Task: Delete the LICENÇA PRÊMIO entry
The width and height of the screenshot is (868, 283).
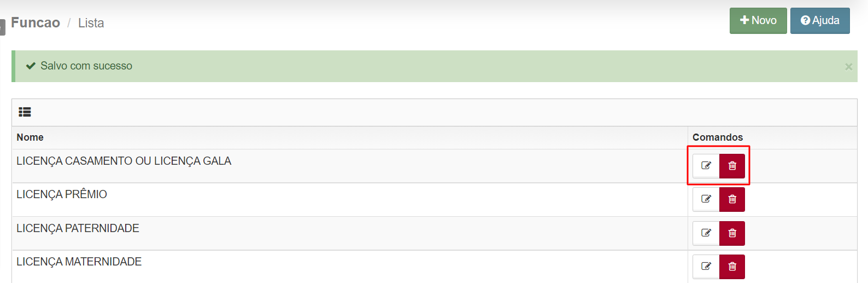Action: coord(732,199)
